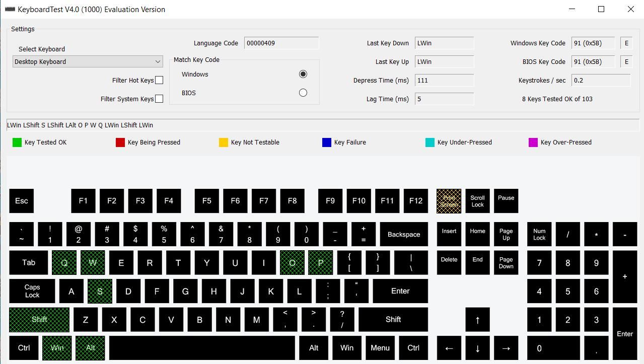This screenshot has width=644, height=364.
Task: Click the Print Screen key
Action: [449, 201]
